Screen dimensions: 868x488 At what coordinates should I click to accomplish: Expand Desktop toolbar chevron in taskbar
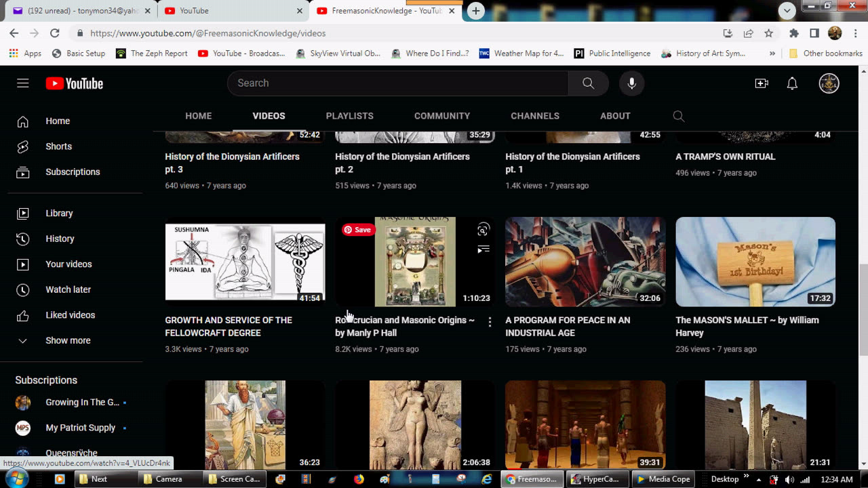(746, 476)
